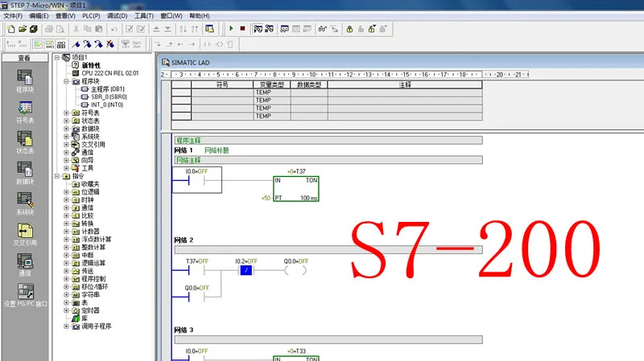Expand the 符号表 tree node

pyautogui.click(x=66, y=113)
